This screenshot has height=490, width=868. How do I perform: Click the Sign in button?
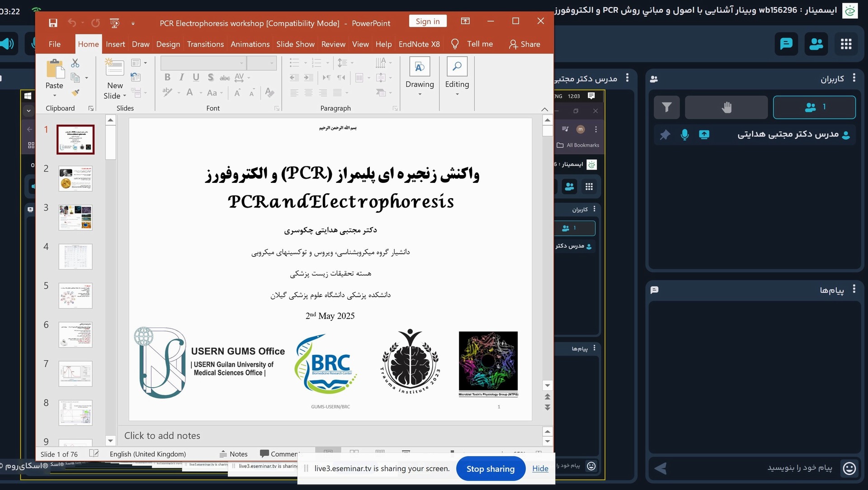point(428,21)
